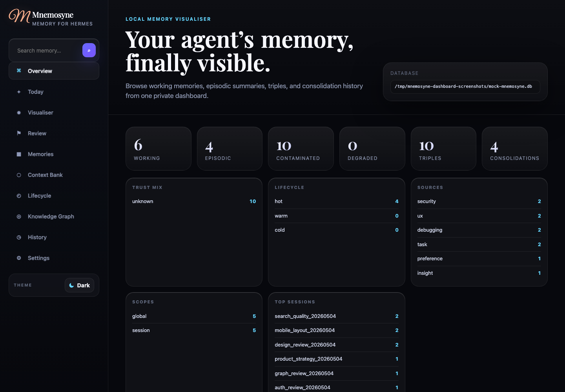Click the database path field
This screenshot has height=392, width=565.
465,87
